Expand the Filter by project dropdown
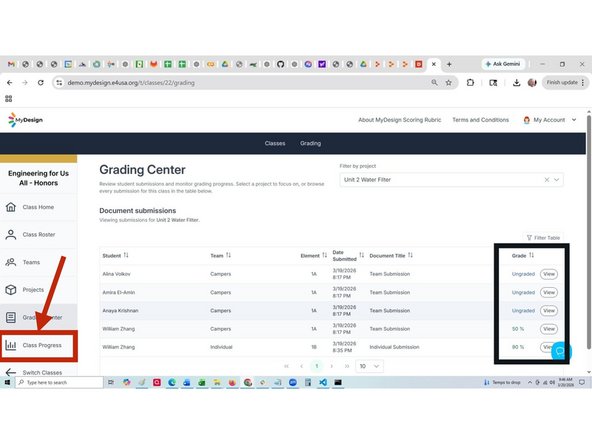Screen dimensions: 592x444 557,180
